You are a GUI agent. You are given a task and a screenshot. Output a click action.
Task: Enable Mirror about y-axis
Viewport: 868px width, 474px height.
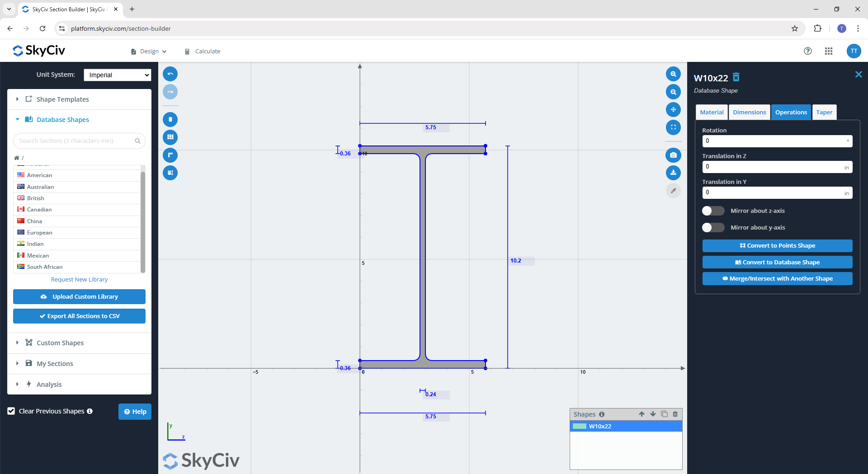[713, 227]
